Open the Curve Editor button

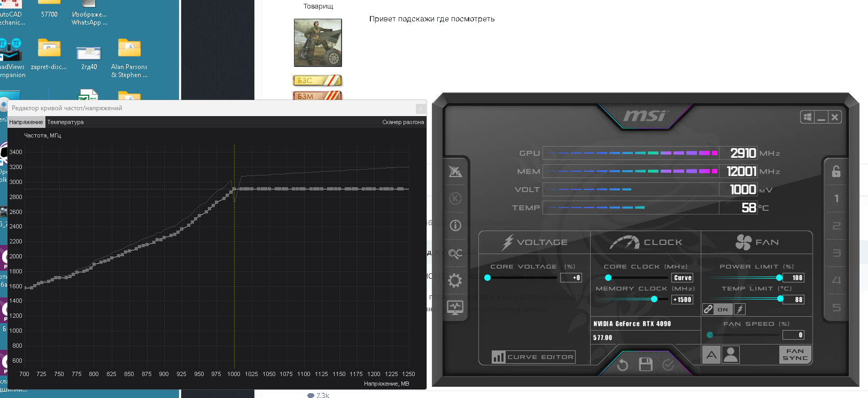[x=533, y=357]
